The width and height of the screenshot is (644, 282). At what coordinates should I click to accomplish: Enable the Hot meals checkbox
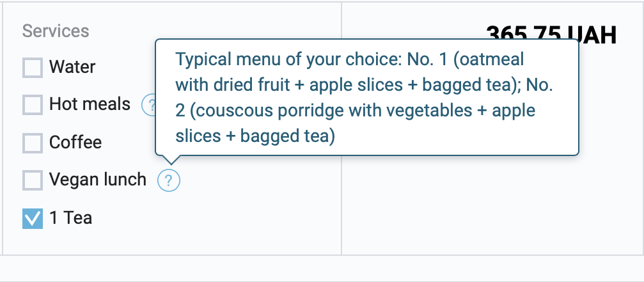[33, 105]
